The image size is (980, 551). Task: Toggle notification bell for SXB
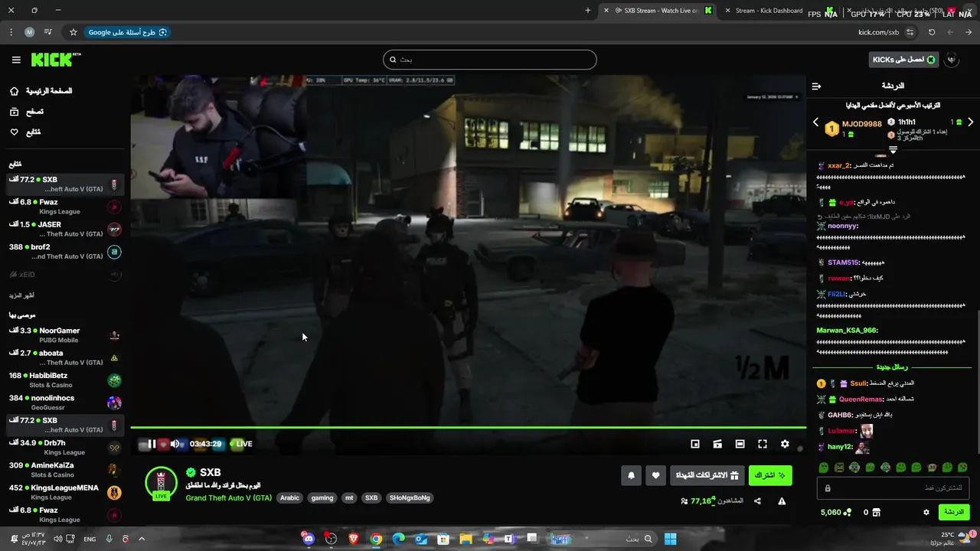click(x=631, y=475)
